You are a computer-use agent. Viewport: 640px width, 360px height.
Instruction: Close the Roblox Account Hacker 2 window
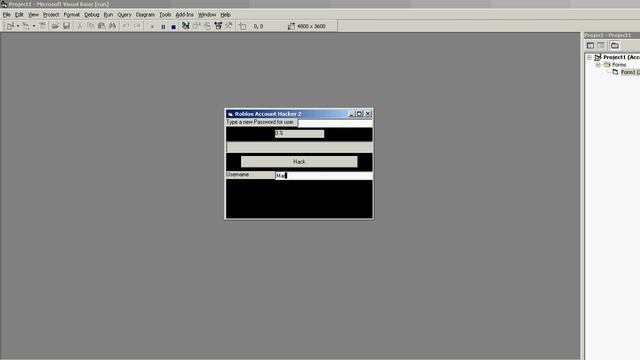pyautogui.click(x=368, y=114)
